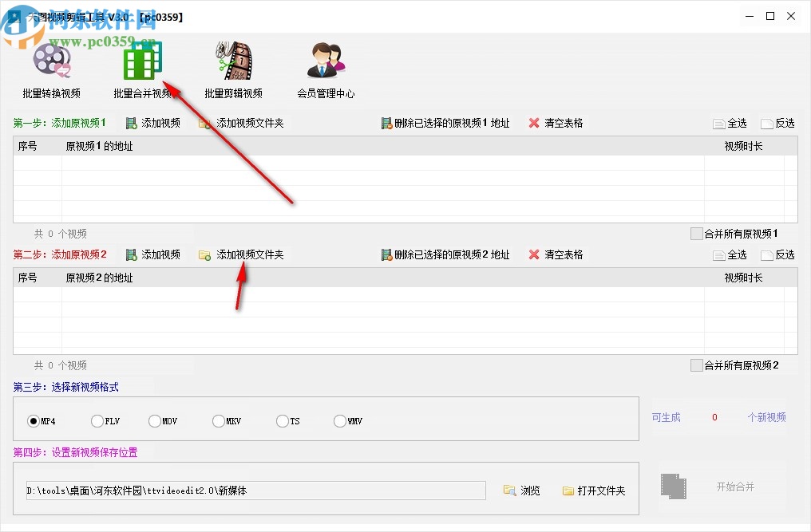This screenshot has width=811, height=532.
Task: Maximize the application window
Action: [x=770, y=16]
